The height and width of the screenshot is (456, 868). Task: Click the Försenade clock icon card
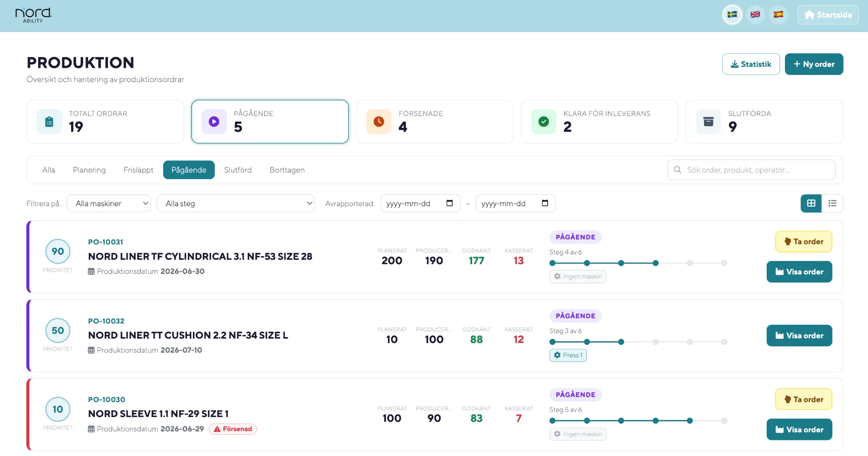[x=434, y=122]
